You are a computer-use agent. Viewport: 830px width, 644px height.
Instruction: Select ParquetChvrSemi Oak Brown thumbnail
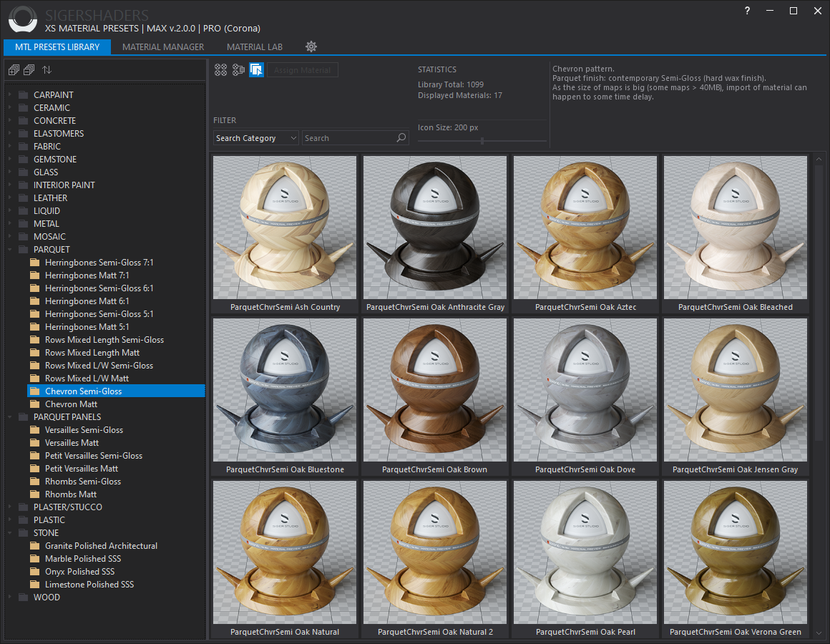click(435, 390)
